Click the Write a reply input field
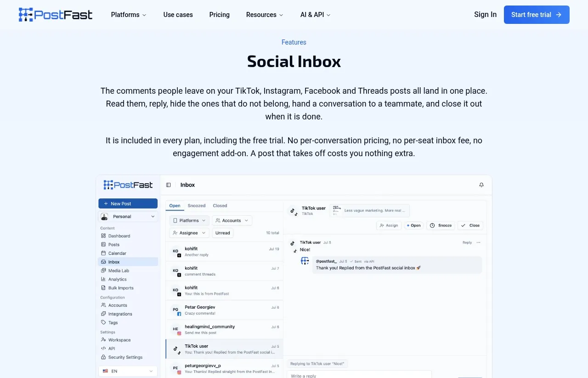 (x=359, y=375)
